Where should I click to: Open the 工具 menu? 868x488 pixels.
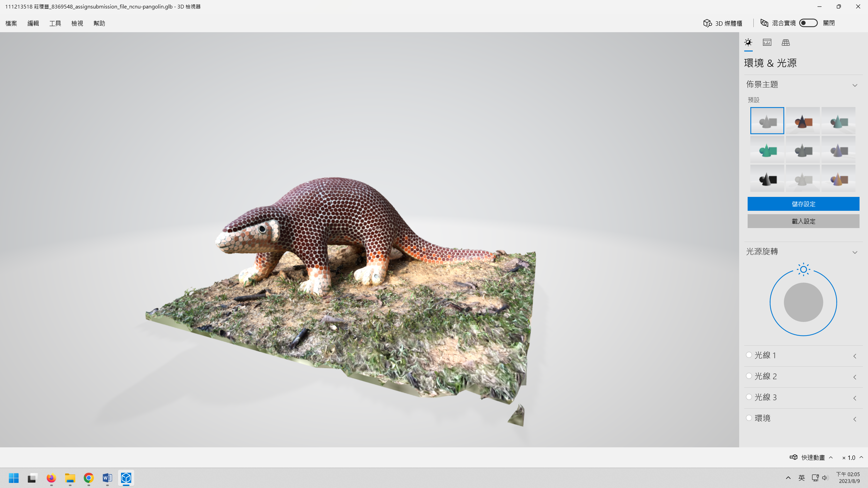point(55,23)
